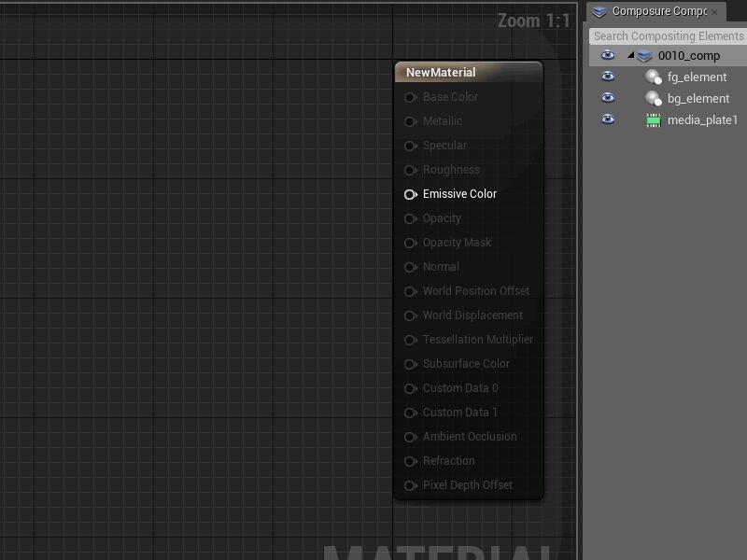Switch to the Composure Compositing tab
Image resolution: width=747 pixels, height=560 pixels.
[658, 11]
